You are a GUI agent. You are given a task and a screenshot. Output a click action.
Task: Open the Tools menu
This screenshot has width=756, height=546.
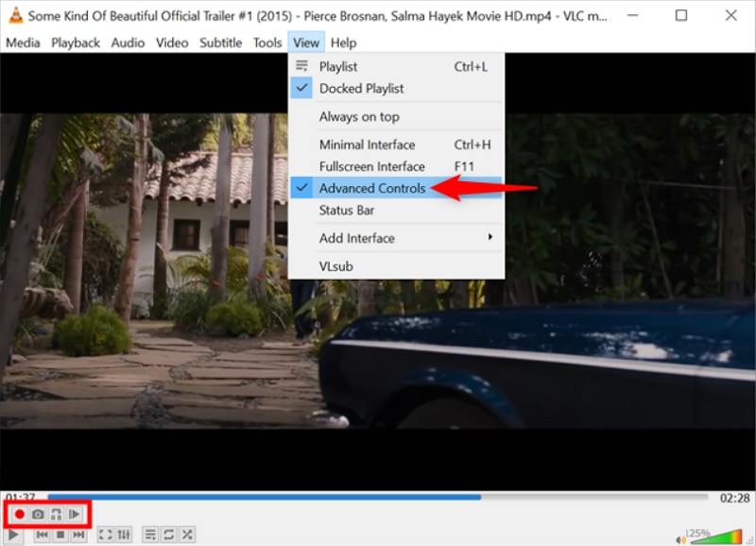click(x=266, y=43)
